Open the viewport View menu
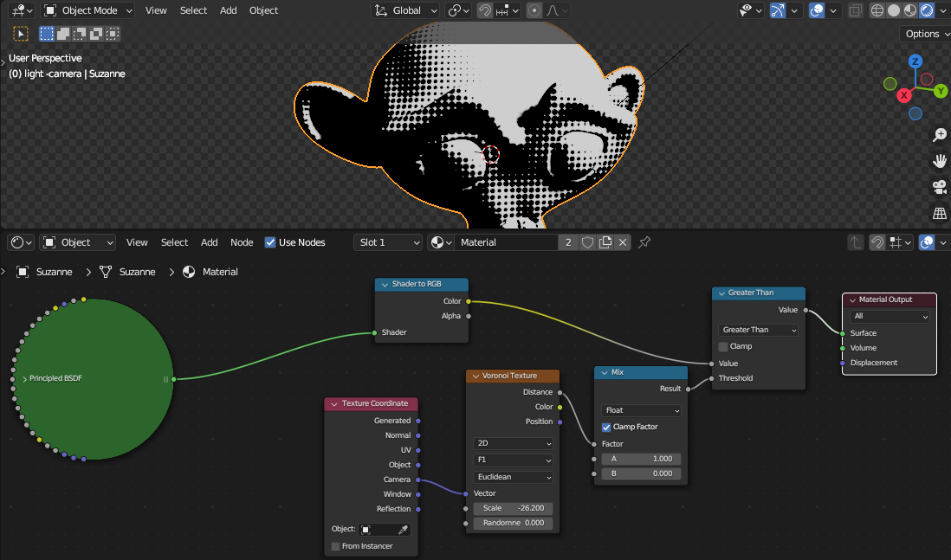Viewport: 951px width, 560px height. (x=156, y=10)
